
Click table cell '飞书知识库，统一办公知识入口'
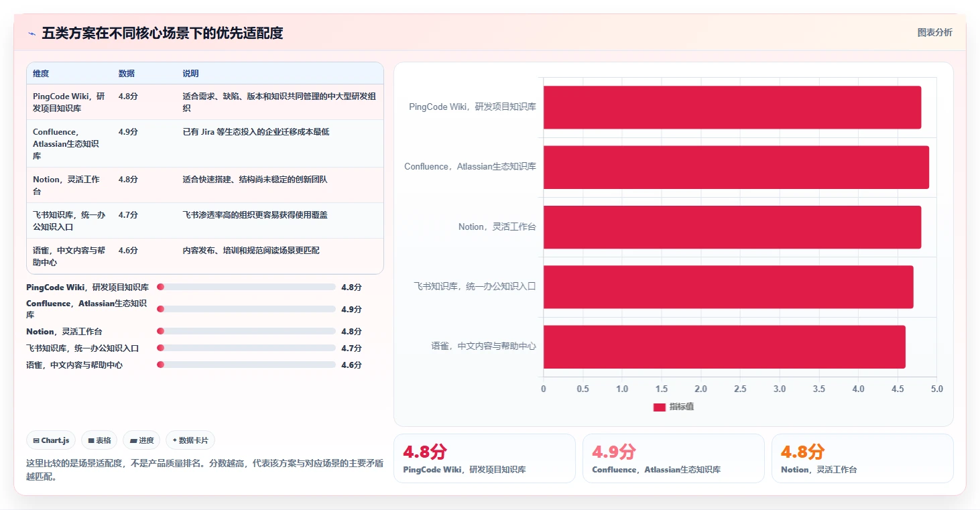[x=69, y=220]
